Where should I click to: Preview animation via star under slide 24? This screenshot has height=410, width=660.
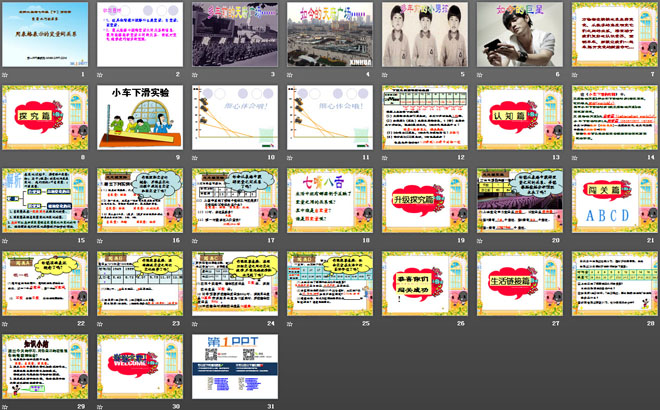[x=195, y=324]
